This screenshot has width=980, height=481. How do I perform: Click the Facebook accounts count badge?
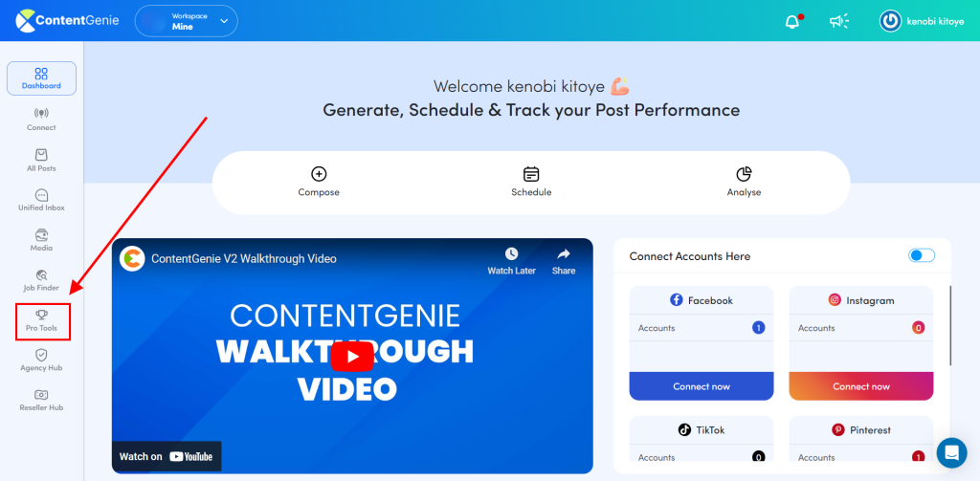click(759, 327)
